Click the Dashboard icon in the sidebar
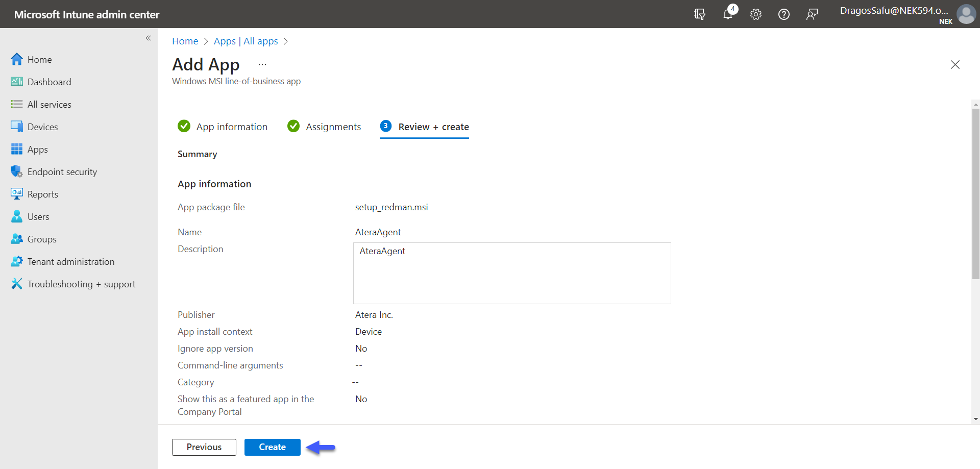Viewport: 980px width, 469px height. [x=17, y=82]
